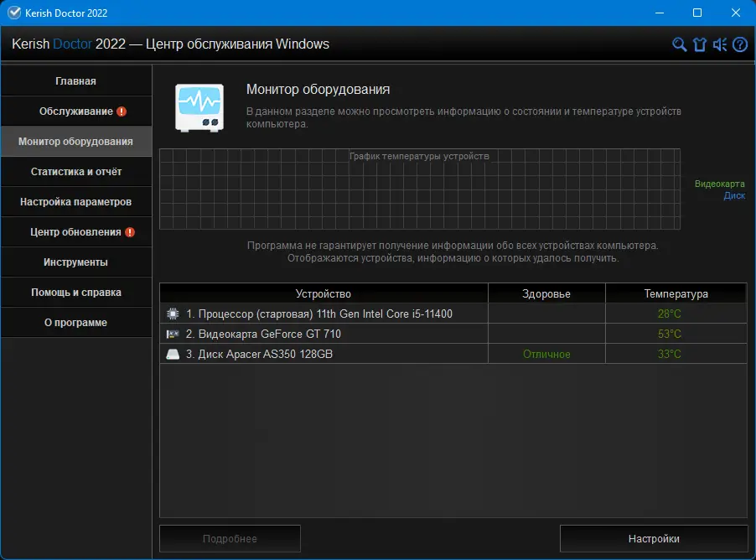Viewport: 756px width, 560px height.
Task: Minimize the Kerish Doctor window
Action: tap(660, 13)
